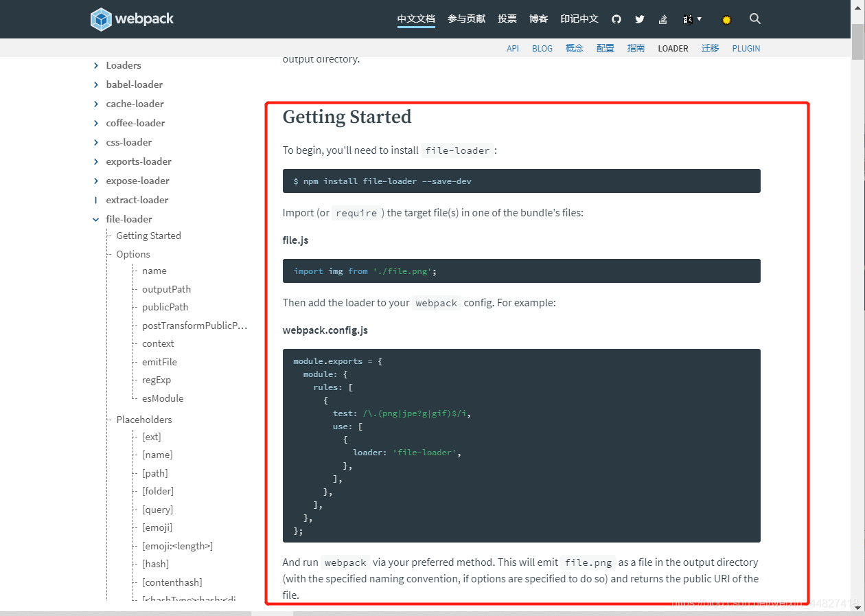Open the Stack Overflow icon

(x=663, y=19)
